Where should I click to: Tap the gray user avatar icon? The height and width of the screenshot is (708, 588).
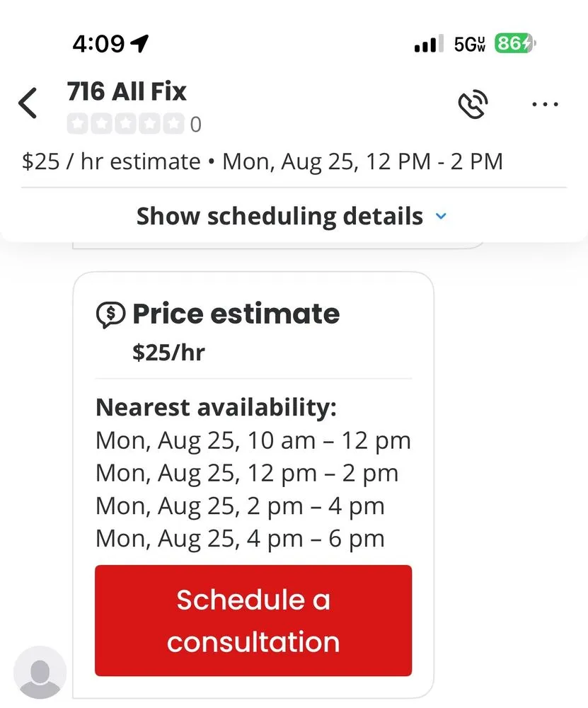tap(40, 673)
